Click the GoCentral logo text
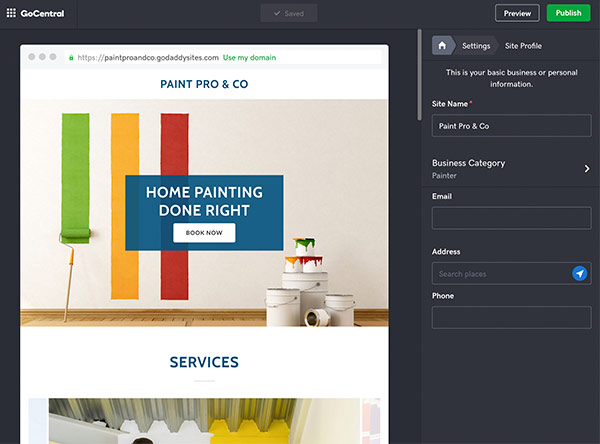This screenshot has height=444, width=600. point(42,13)
